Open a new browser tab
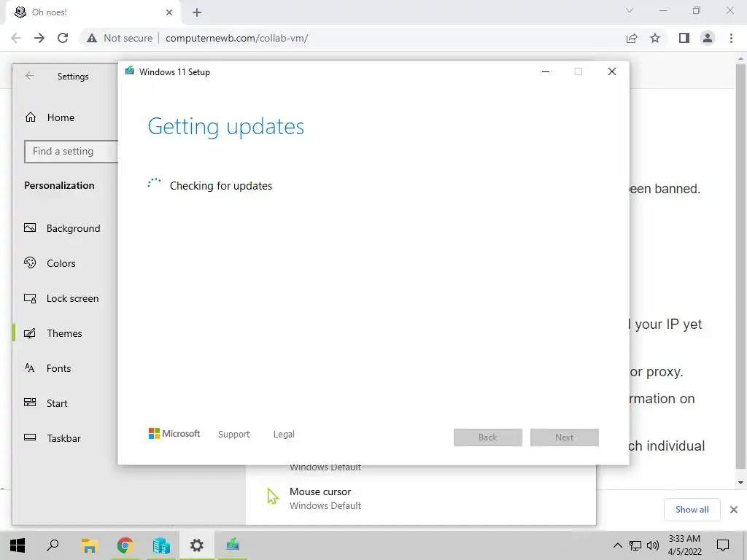The height and width of the screenshot is (560, 747). point(197,12)
